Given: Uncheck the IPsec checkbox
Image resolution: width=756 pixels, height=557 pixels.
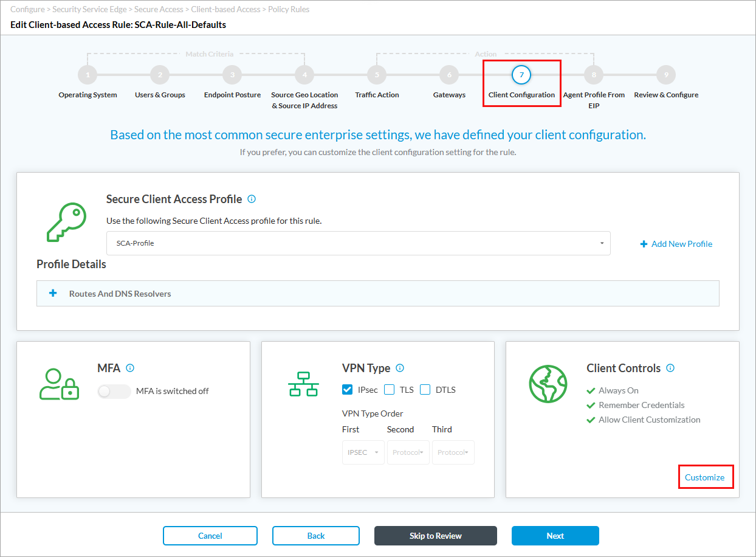Looking at the screenshot, I should click(348, 390).
